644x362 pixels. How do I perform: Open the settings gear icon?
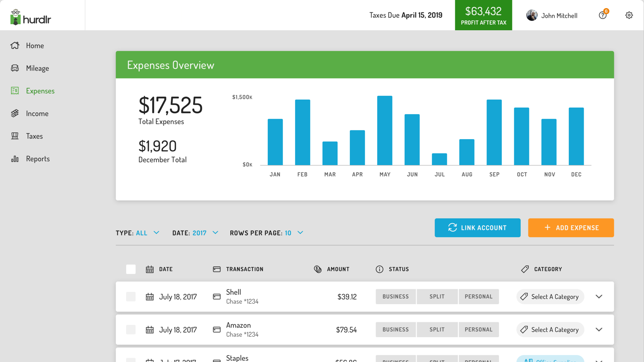pos(629,15)
